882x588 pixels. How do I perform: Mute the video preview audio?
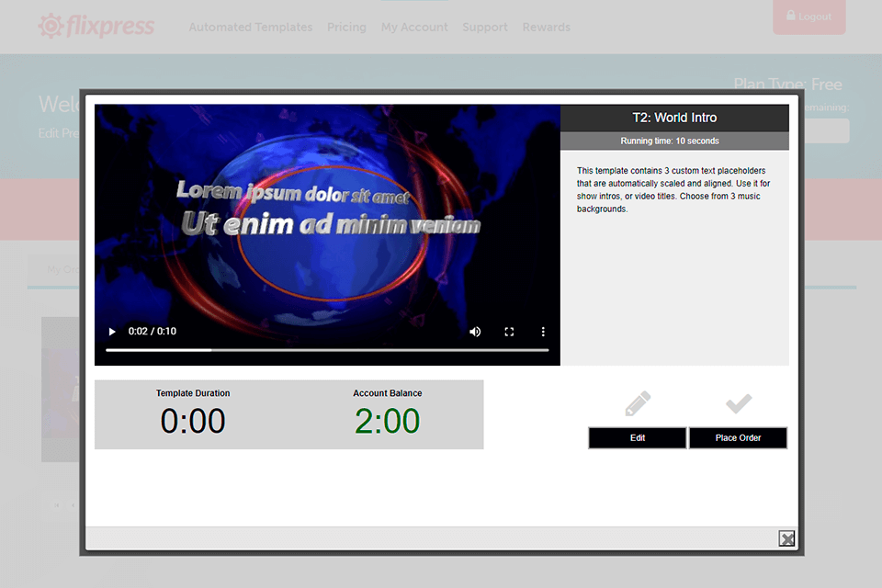pos(475,332)
